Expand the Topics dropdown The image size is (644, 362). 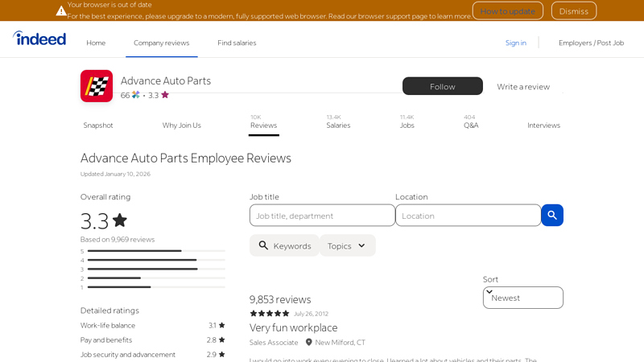[x=348, y=245]
